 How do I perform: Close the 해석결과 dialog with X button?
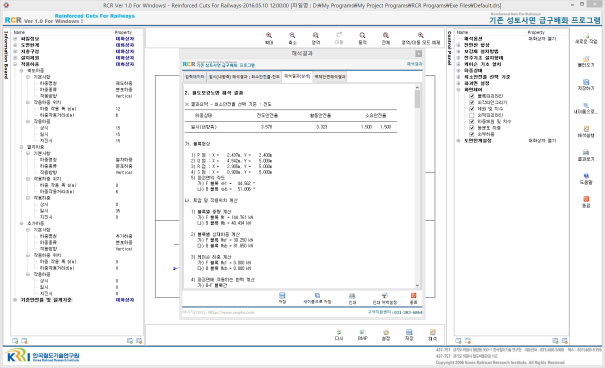(418, 54)
